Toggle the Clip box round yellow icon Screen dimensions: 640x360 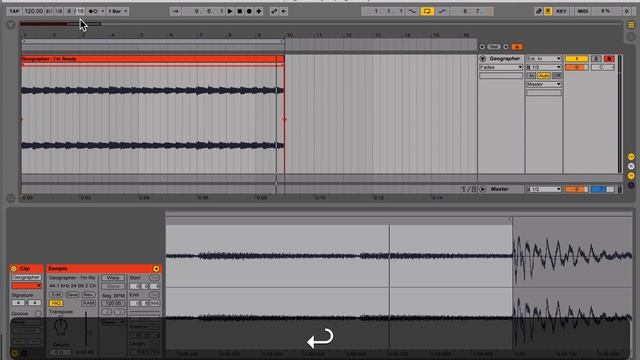[x=13, y=269]
